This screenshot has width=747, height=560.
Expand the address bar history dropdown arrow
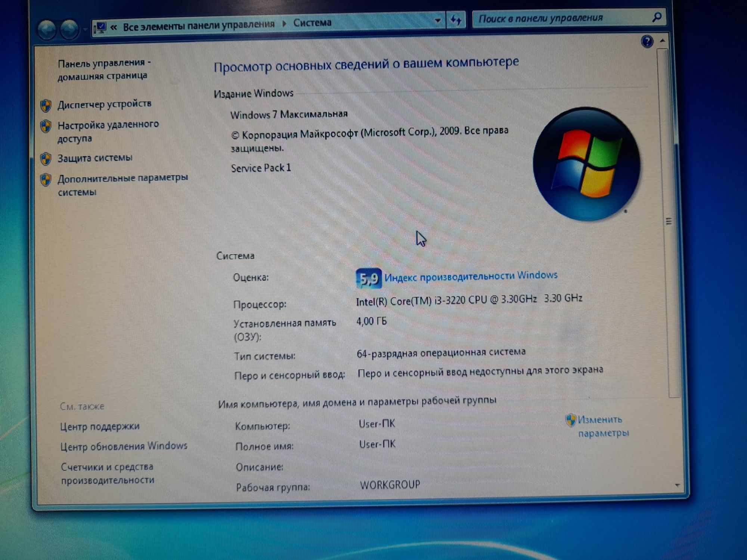click(437, 21)
